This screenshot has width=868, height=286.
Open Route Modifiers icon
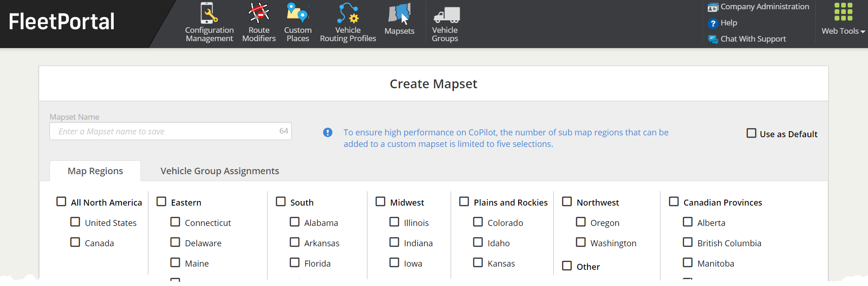pyautogui.click(x=259, y=13)
